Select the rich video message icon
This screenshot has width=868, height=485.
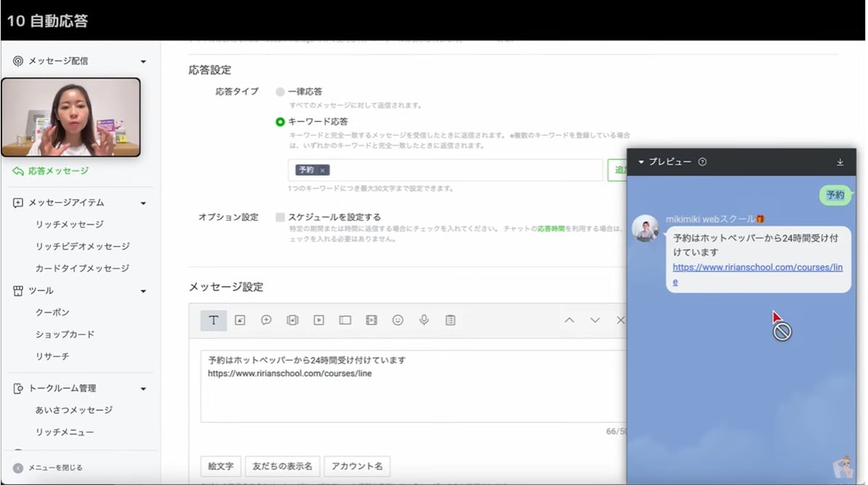tap(371, 320)
